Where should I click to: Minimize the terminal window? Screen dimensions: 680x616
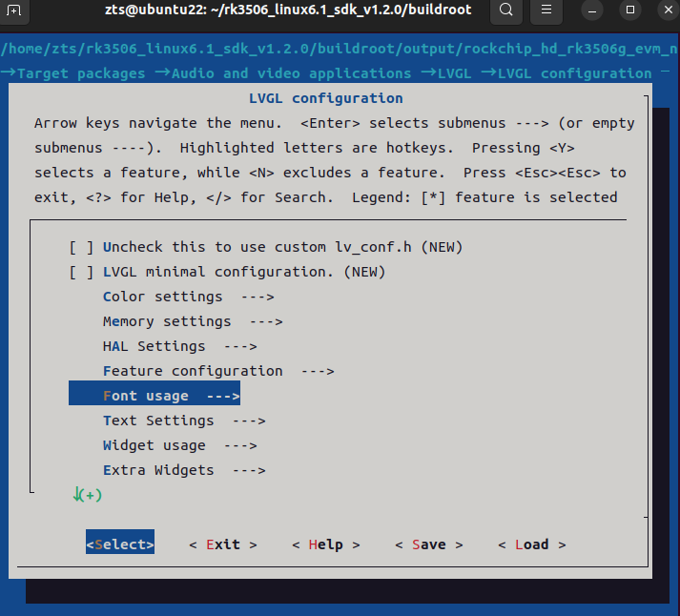[x=592, y=10]
